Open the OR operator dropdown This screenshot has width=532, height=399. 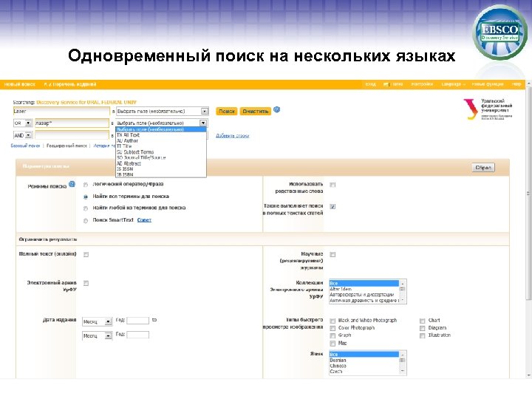tap(23, 123)
